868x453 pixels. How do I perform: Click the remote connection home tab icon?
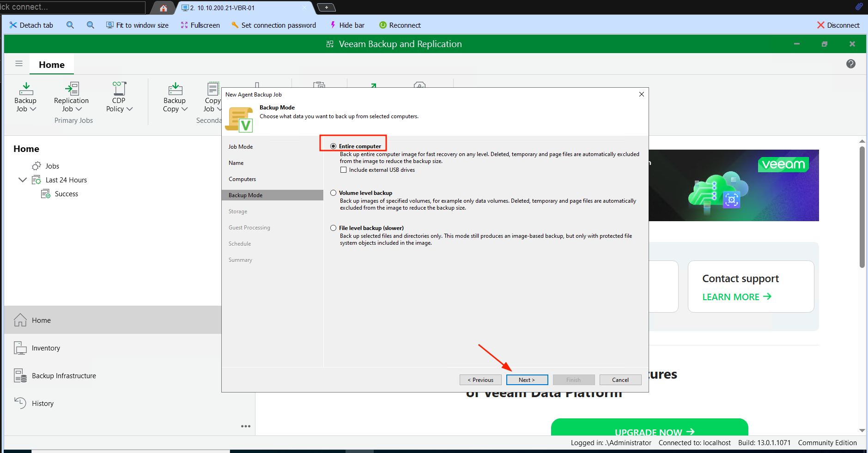[x=164, y=8]
